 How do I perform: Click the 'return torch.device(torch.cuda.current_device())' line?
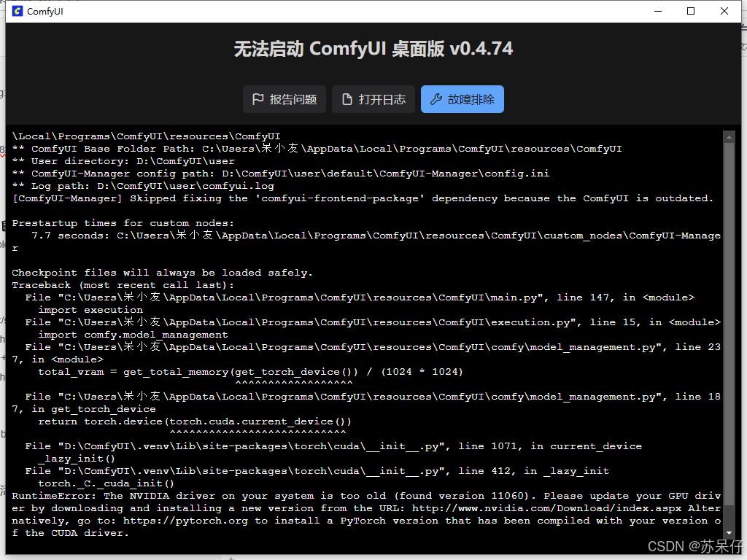click(194, 421)
